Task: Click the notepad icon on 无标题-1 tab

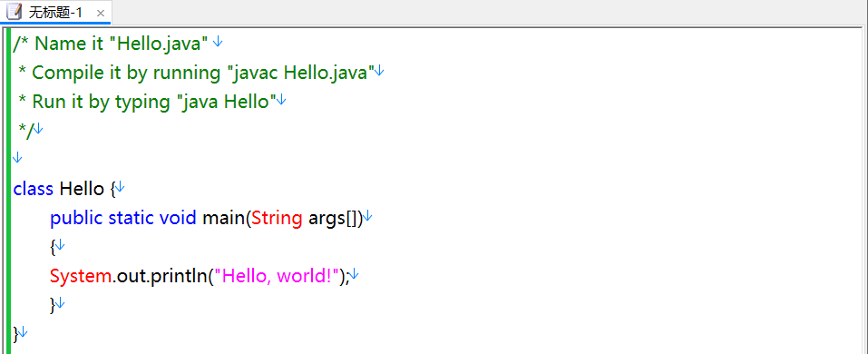Action: (x=14, y=12)
